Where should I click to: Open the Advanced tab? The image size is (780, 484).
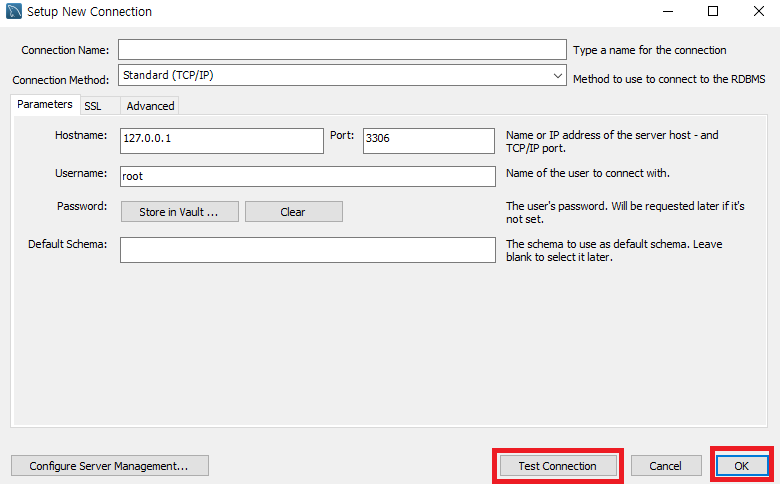pyautogui.click(x=150, y=106)
